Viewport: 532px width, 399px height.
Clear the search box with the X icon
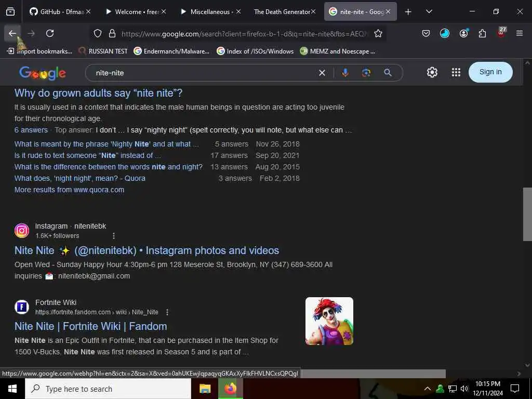tap(322, 73)
